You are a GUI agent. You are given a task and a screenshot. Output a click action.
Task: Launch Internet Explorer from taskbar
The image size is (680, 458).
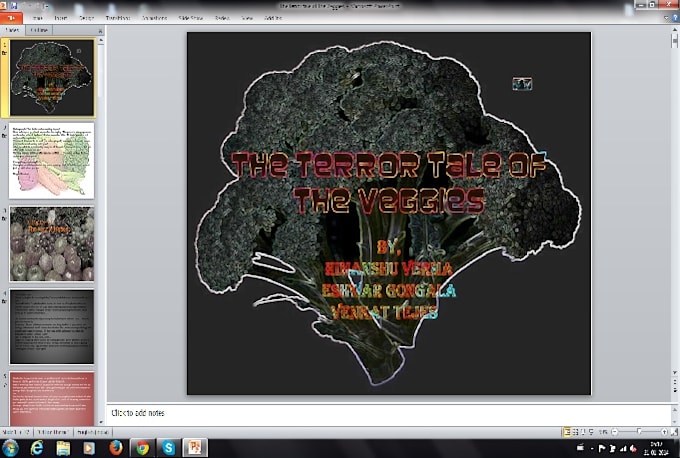coord(37,448)
